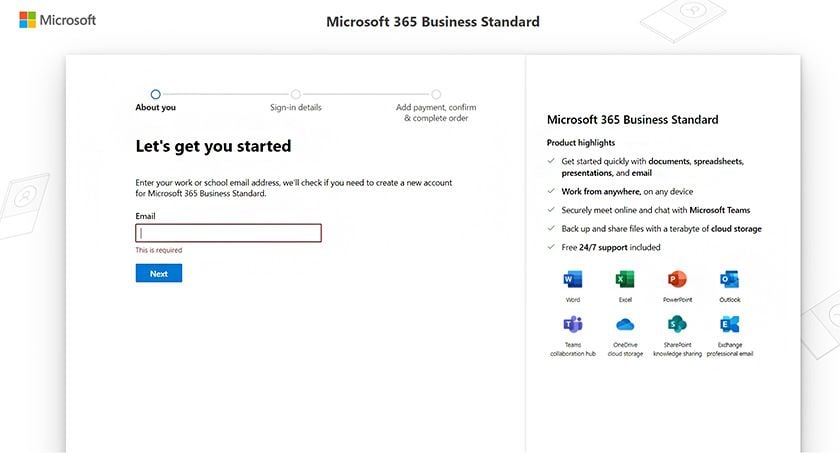The width and height of the screenshot is (840, 453).
Task: Click the Add payment step circle
Action: point(436,94)
